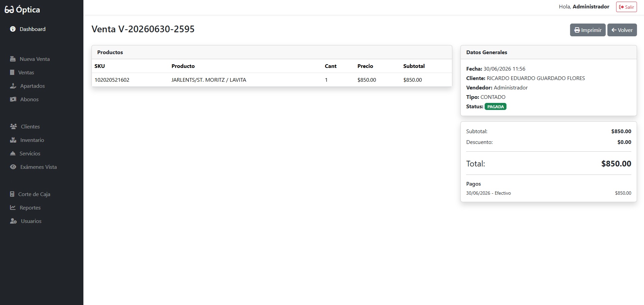Open Servicios in the sidebar
Image resolution: width=644 pixels, height=305 pixels.
click(42, 153)
